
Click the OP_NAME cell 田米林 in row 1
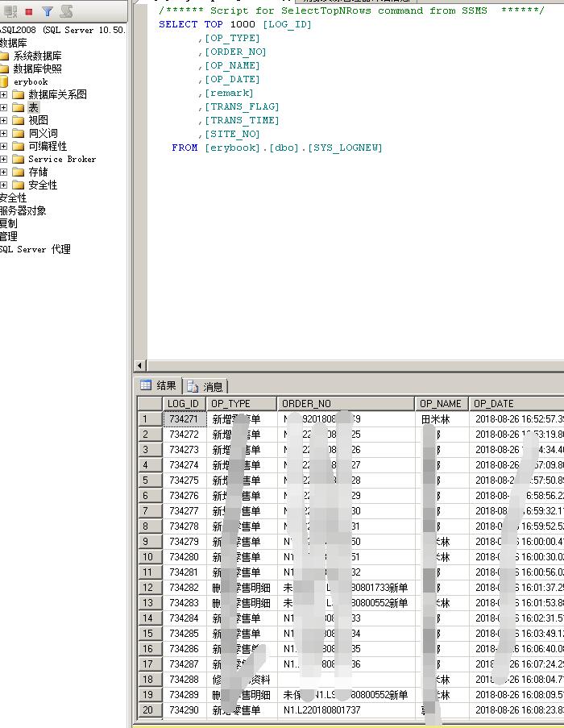point(441,418)
